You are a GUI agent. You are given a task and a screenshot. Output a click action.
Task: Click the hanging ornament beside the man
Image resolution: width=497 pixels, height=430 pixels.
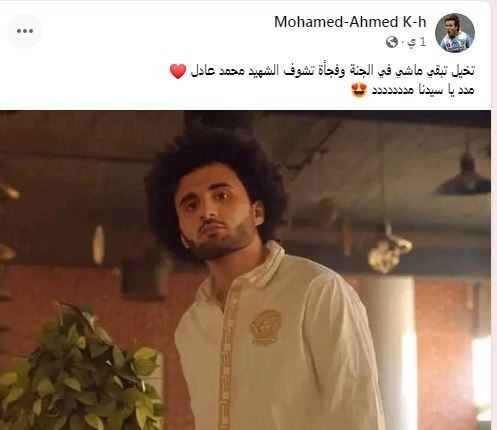(389, 248)
